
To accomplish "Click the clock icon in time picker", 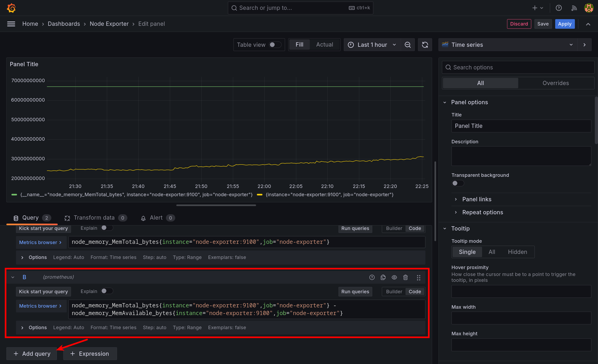I will click(x=351, y=45).
